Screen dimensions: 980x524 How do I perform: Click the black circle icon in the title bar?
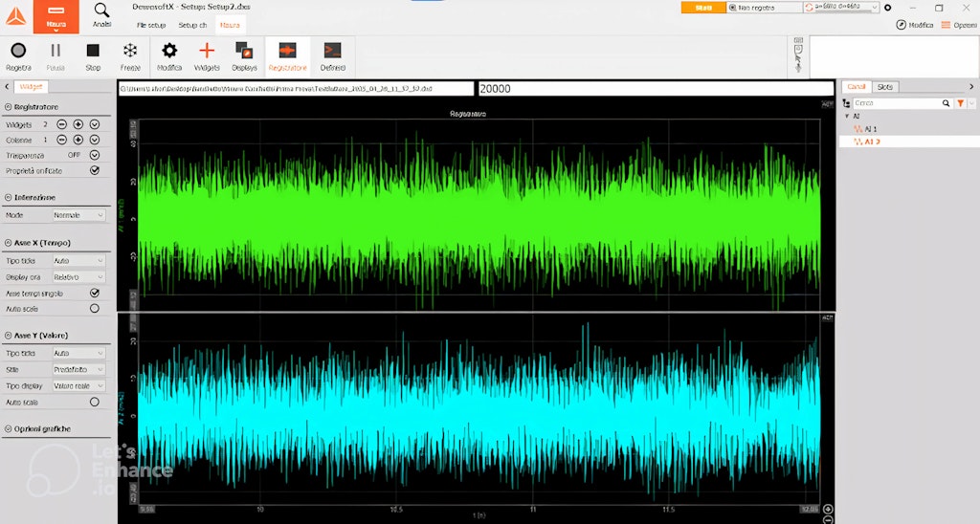point(887,8)
